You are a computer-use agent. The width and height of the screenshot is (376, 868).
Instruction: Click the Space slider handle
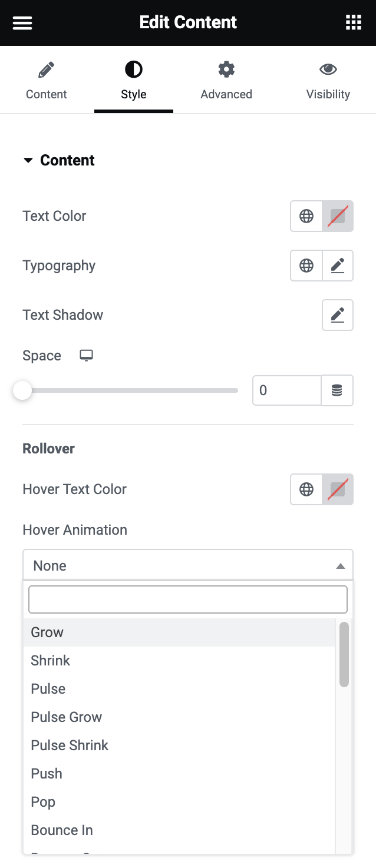click(x=22, y=390)
